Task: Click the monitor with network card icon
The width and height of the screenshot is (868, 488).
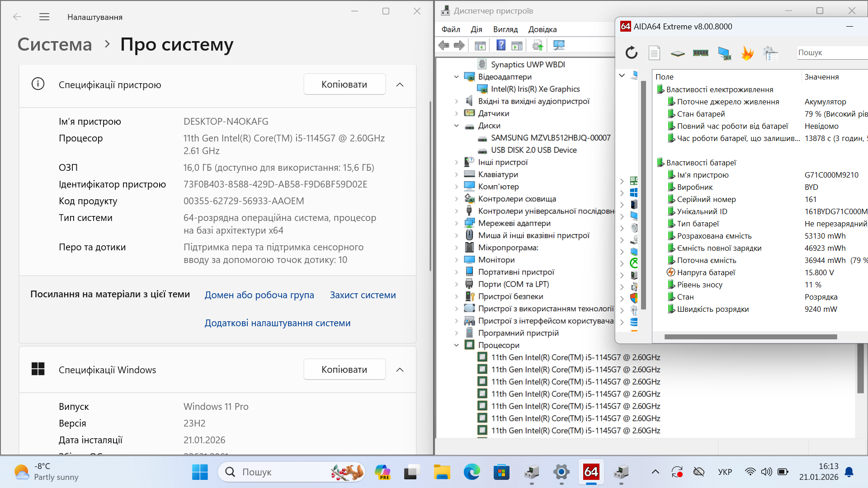Action: click(724, 53)
